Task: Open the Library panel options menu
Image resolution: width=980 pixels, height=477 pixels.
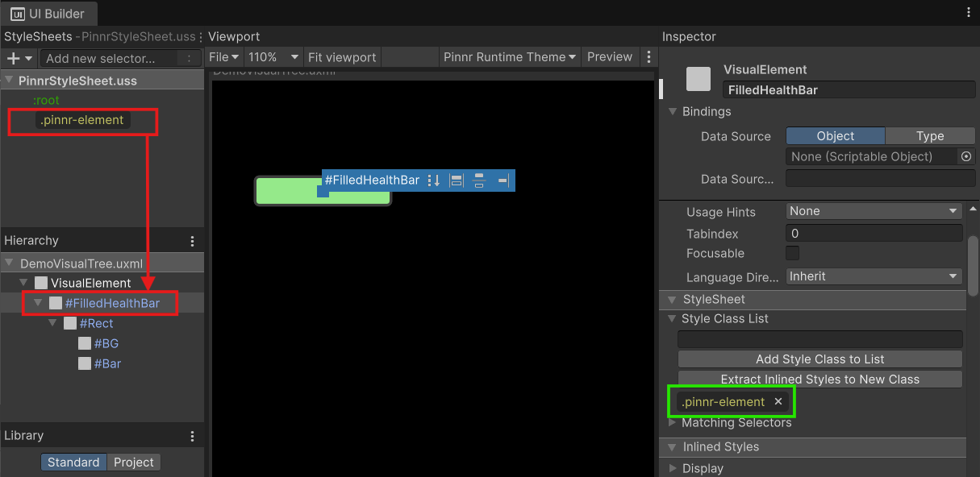Action: point(192,436)
